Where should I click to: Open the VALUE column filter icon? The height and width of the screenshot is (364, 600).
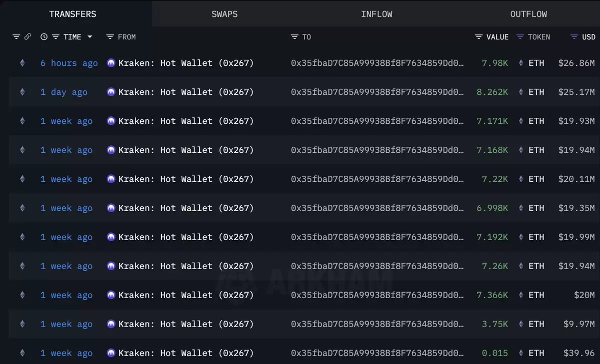pos(478,37)
